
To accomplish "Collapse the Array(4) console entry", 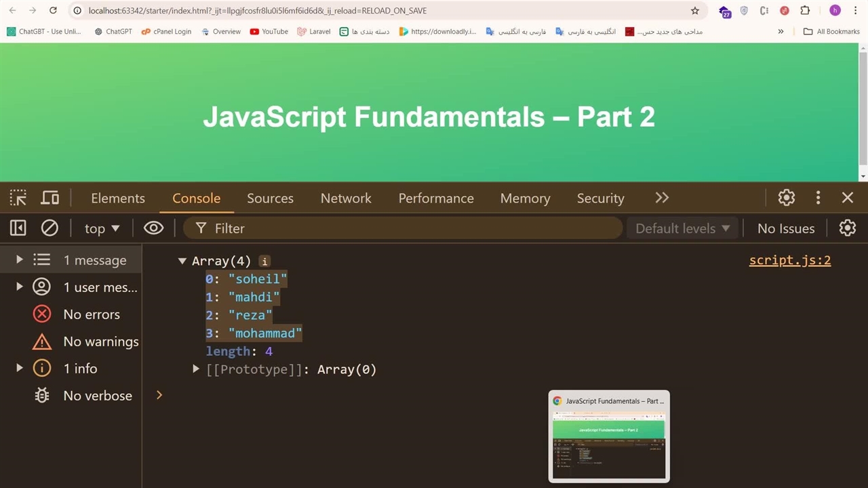I will (182, 261).
